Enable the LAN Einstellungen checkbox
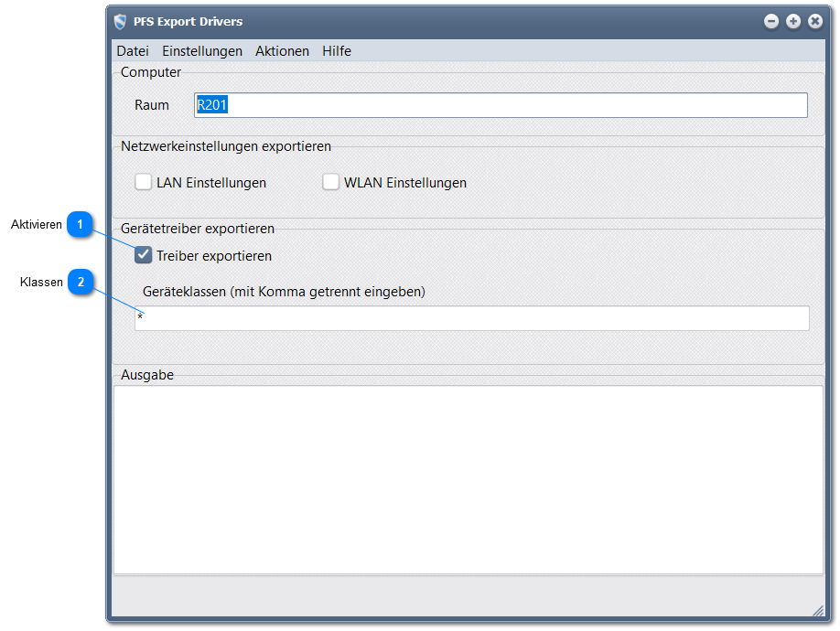 [144, 182]
